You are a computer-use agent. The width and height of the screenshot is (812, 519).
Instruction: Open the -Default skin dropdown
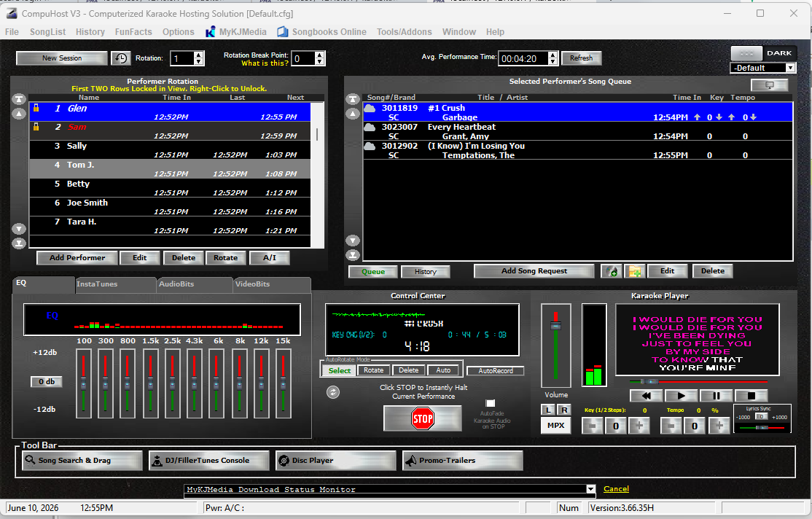790,68
